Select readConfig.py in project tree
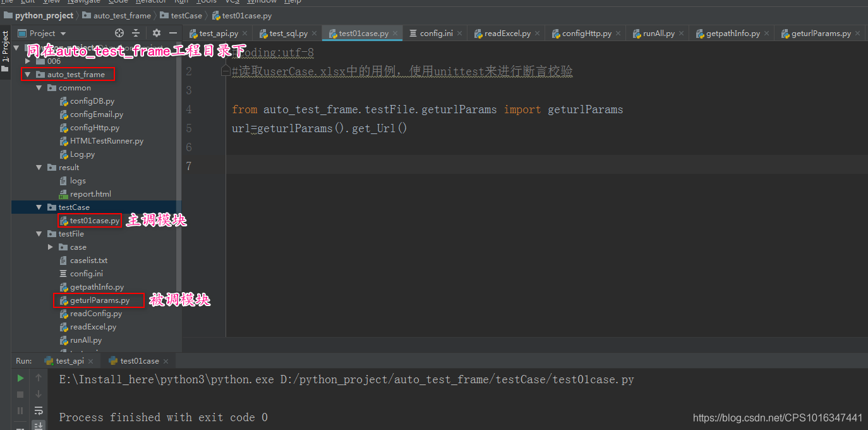868x430 pixels. tap(96, 314)
